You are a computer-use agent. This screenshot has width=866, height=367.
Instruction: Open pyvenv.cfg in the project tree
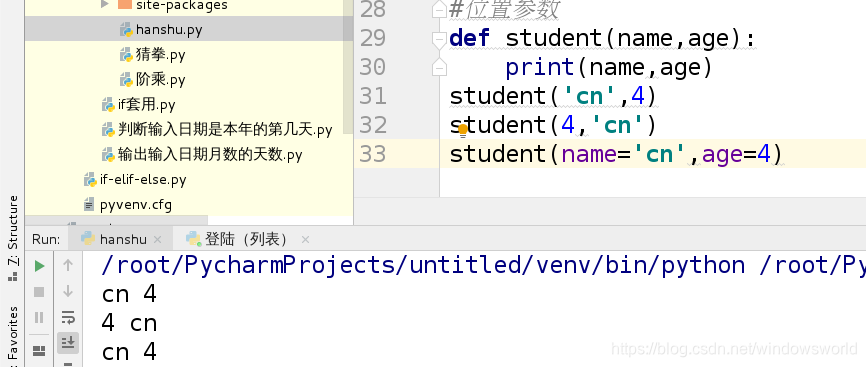136,205
